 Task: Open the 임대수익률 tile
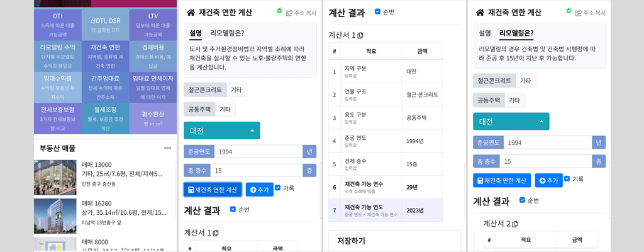[58, 88]
